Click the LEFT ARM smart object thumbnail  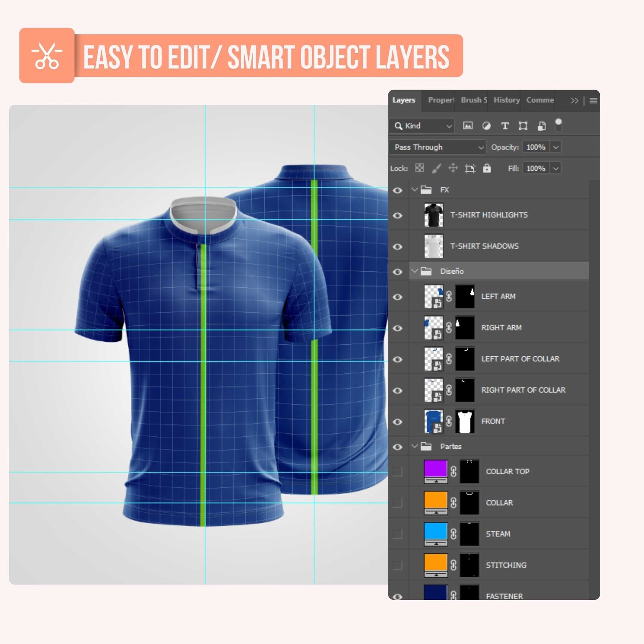tap(433, 297)
